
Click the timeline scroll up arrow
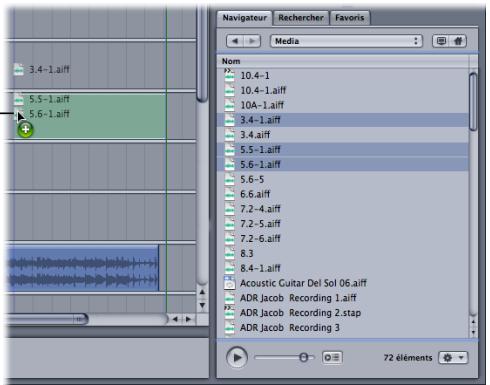[202, 292]
